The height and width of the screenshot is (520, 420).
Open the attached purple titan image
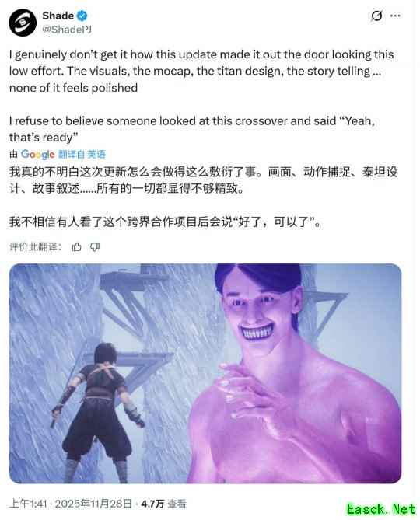point(205,373)
